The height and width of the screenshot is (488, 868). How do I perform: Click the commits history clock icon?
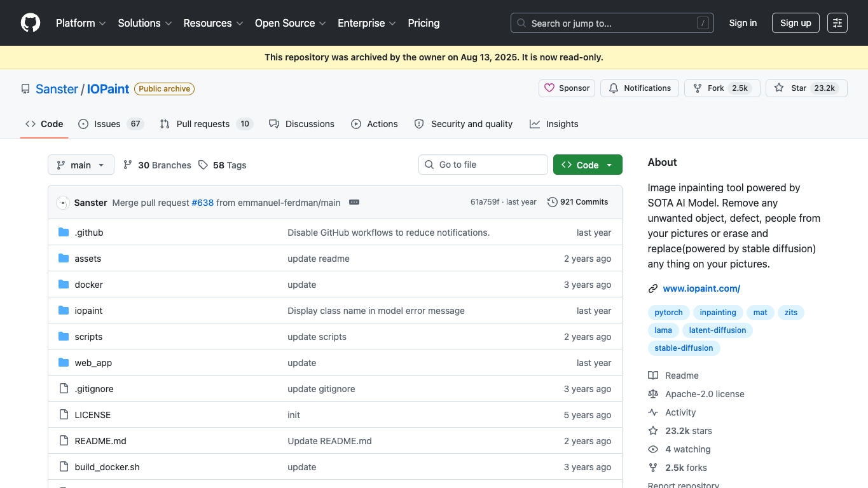(553, 202)
